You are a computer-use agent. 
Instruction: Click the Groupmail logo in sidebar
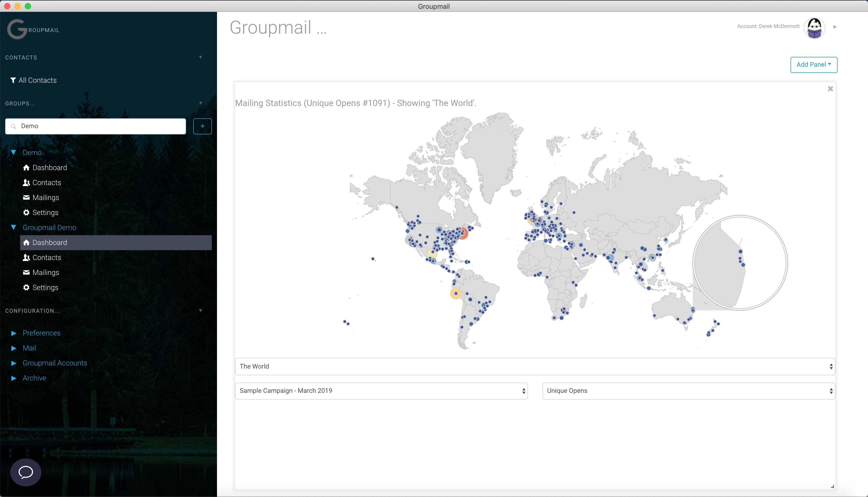click(33, 29)
